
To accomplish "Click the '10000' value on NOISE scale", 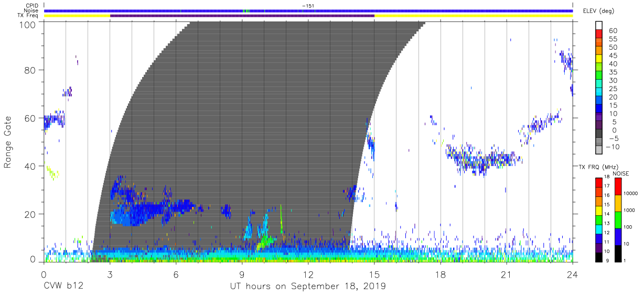I will click(x=632, y=193).
